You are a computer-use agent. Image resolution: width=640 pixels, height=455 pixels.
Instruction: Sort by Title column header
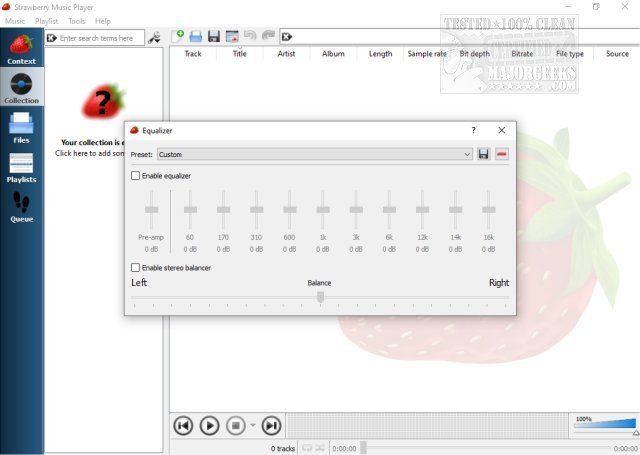240,53
